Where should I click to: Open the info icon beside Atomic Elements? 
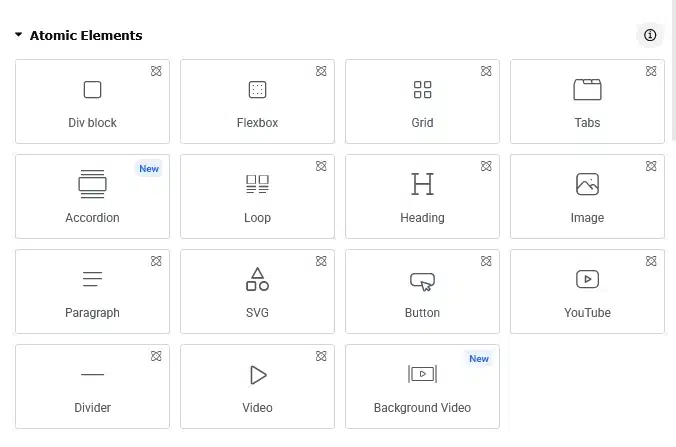[650, 35]
